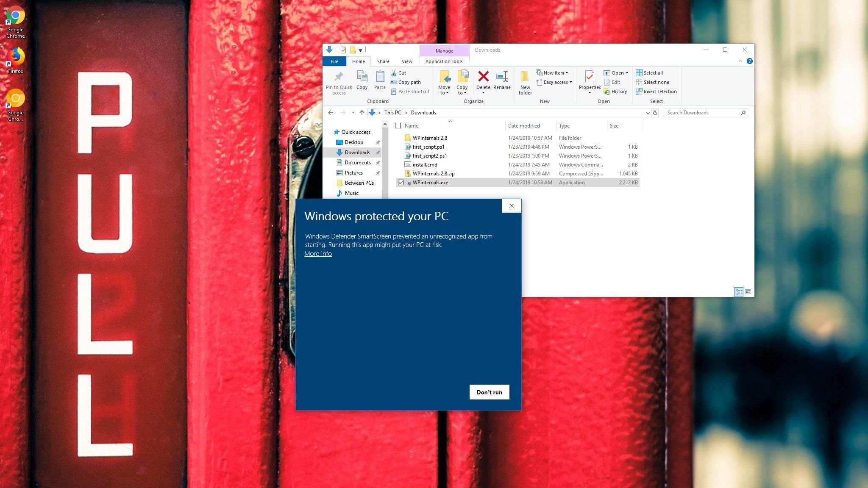Click the Rename icon in ribbon
868x488 pixels.
coord(502,77)
